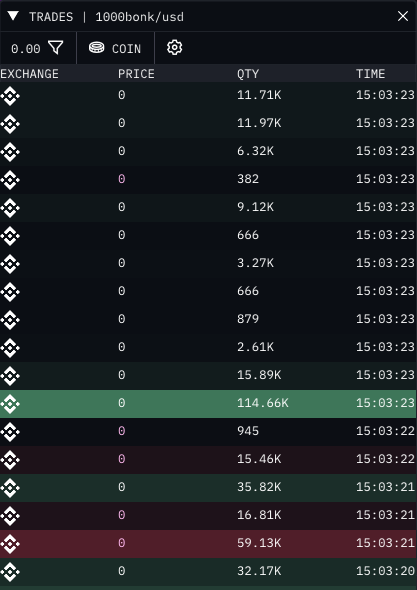Close the trades panel
This screenshot has width=417, height=590.
click(x=403, y=16)
